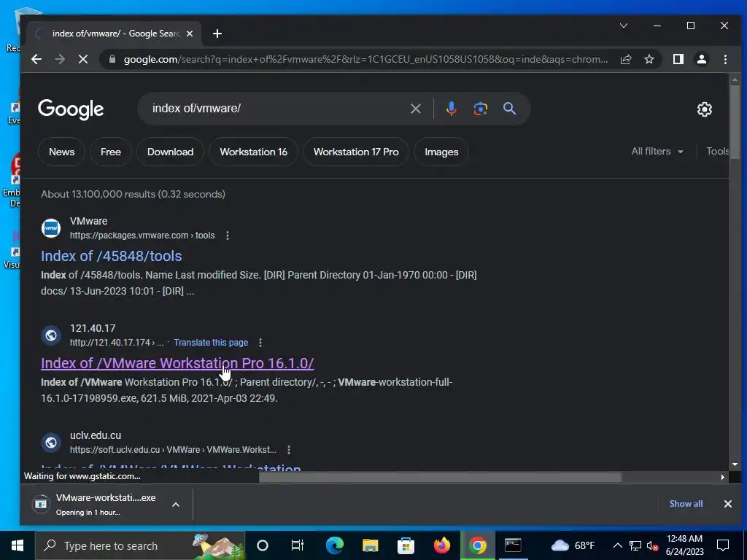Image resolution: width=747 pixels, height=560 pixels.
Task: Open more options for packages.vmware.com result
Action: [228, 236]
